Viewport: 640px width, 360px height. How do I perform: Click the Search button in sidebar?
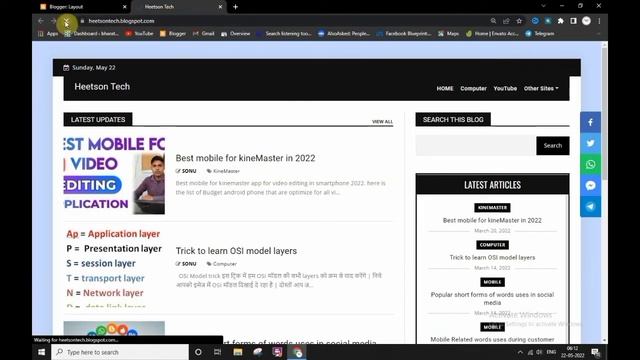553,146
